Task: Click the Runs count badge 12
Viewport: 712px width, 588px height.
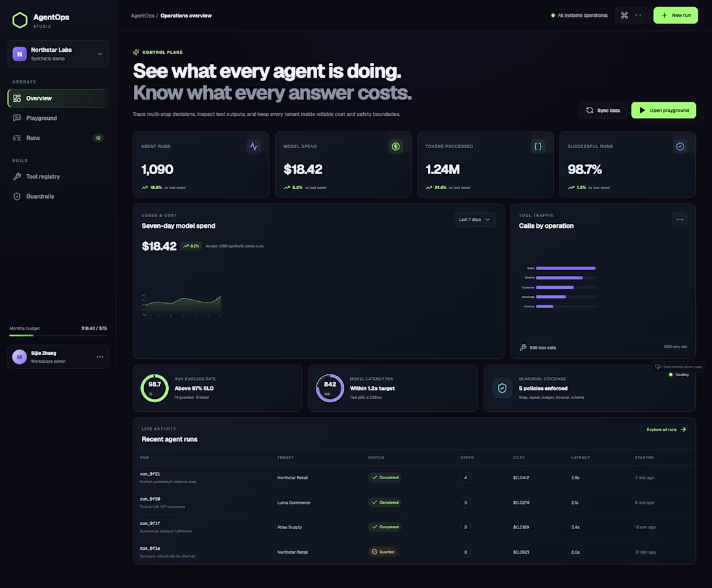Action: (98, 138)
